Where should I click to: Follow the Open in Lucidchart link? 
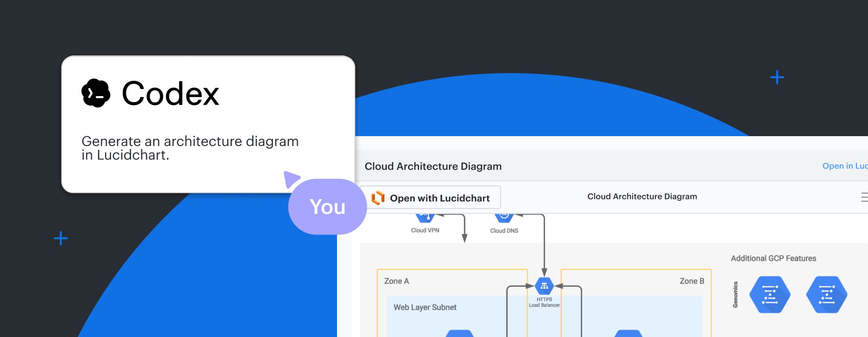(845, 166)
